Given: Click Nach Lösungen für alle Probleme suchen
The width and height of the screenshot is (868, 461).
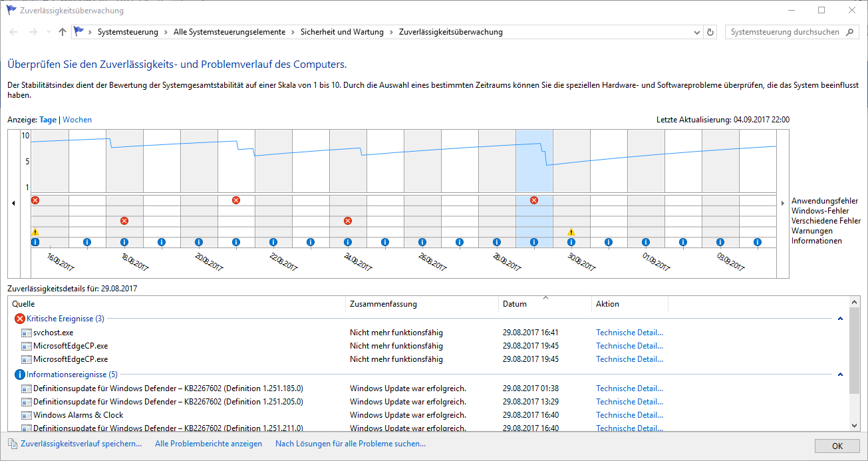Looking at the screenshot, I should [351, 444].
